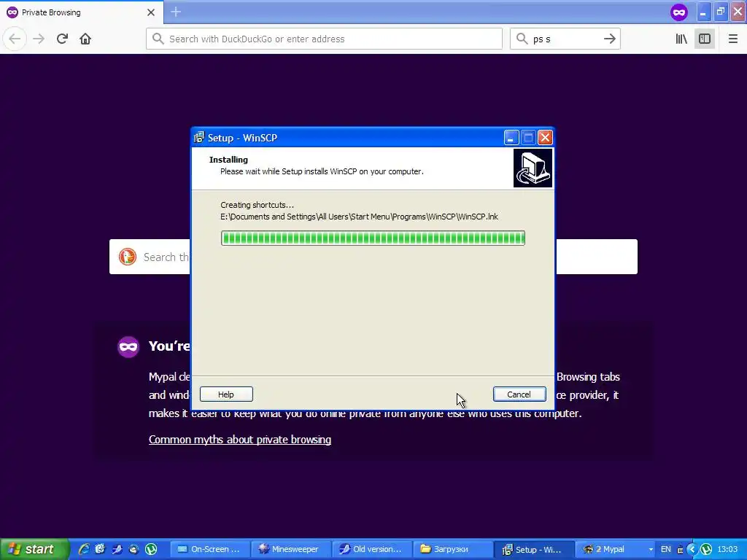The height and width of the screenshot is (560, 747).
Task: Switch to On-Screen Keyboard taskbar button
Action: pos(209,549)
